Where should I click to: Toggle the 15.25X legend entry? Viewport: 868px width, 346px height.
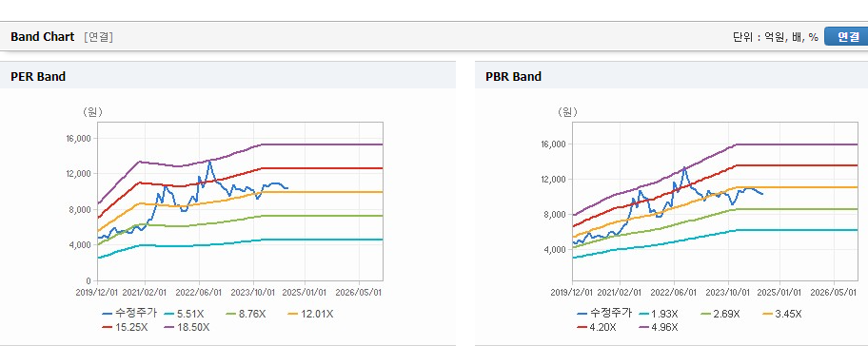pyautogui.click(x=125, y=327)
